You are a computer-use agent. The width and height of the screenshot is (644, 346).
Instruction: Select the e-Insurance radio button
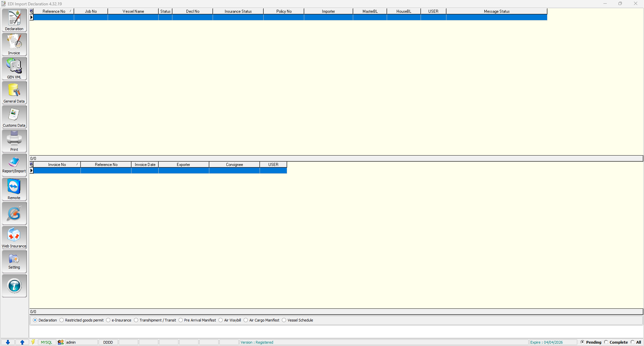(108, 320)
